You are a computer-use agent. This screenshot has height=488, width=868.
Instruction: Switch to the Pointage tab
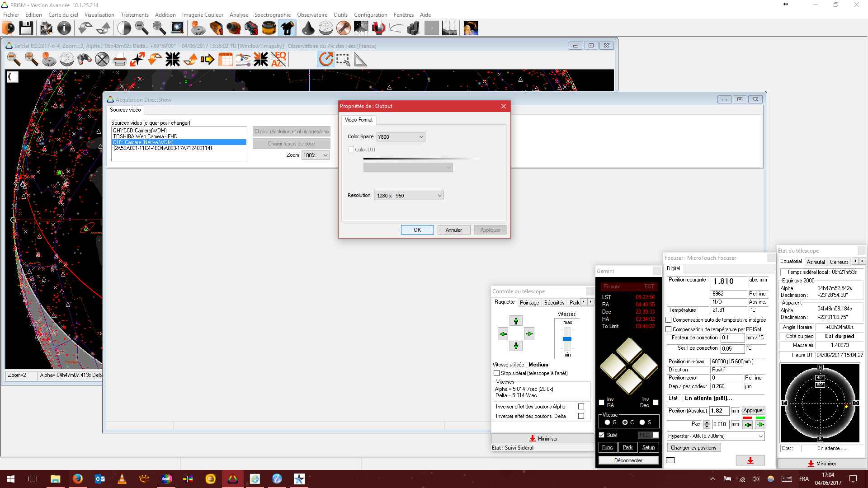(529, 303)
